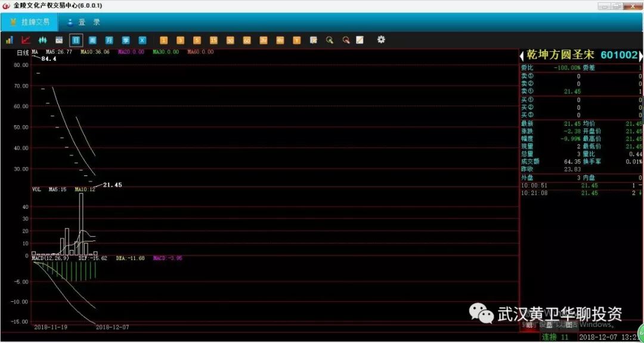Switch to the 图 chart tab
This screenshot has width=644, height=343.
click(568, 325)
